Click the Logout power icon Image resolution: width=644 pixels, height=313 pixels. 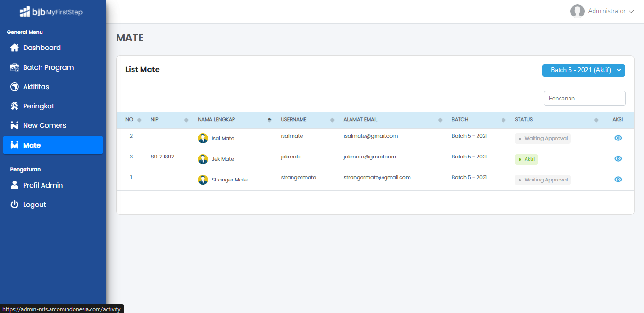pos(15,205)
